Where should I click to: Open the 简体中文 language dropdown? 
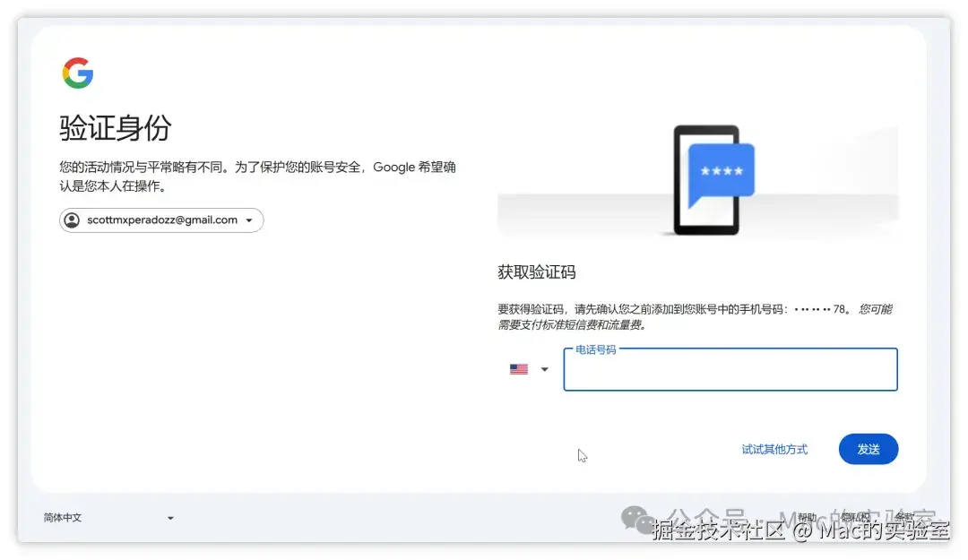pos(108,517)
